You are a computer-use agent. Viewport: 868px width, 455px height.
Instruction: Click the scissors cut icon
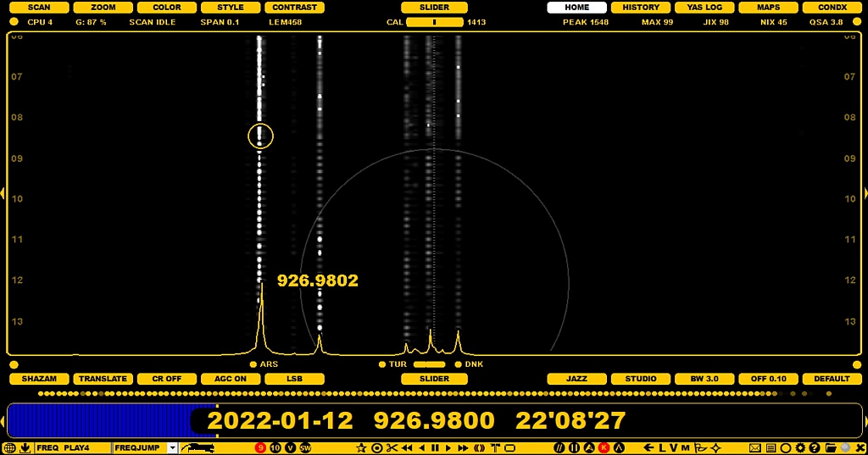[392, 447]
